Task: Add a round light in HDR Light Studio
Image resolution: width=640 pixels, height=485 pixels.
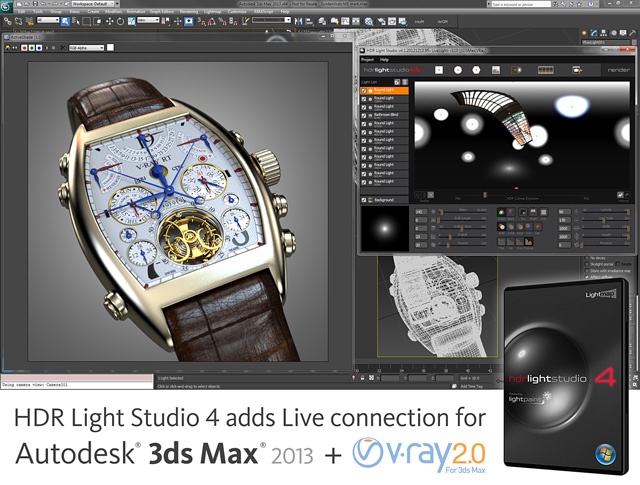Action: 458,70
